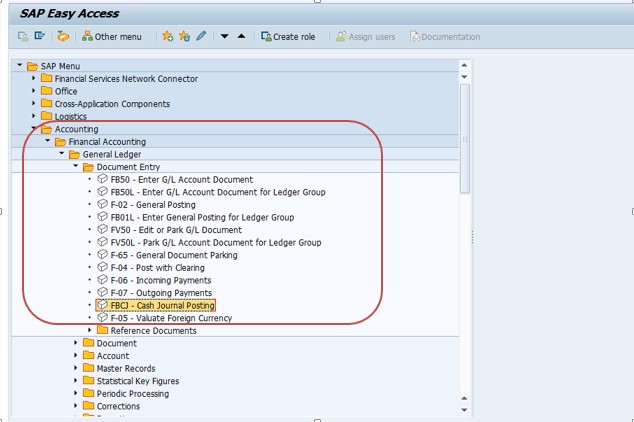Move favorite up with up arrow
The height and width of the screenshot is (422, 634).
coord(241,36)
